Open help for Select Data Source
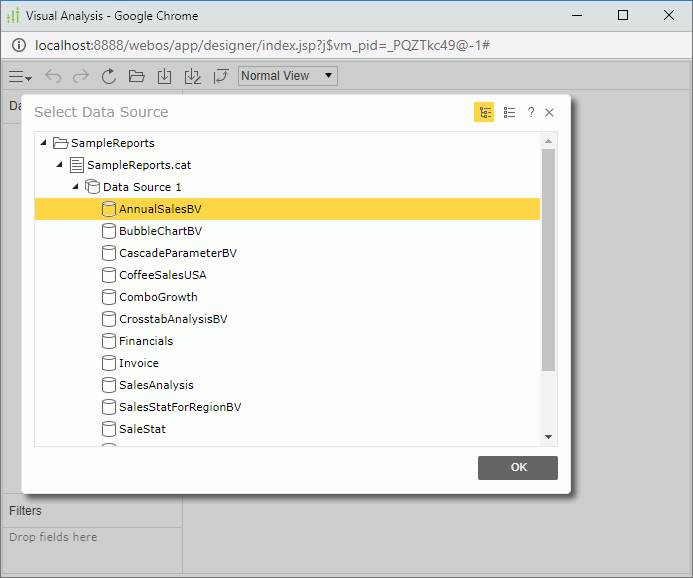The image size is (693, 578). tap(531, 113)
